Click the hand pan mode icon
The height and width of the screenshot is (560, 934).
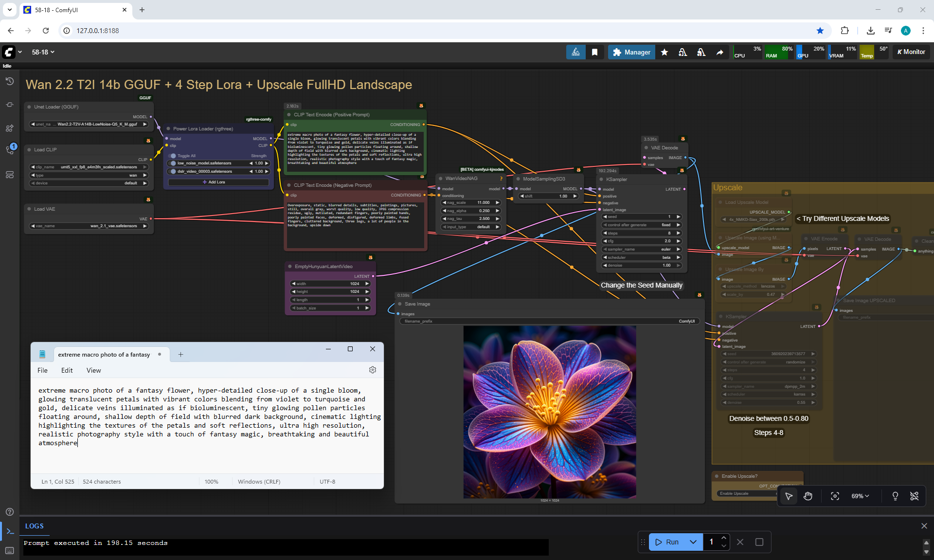[x=808, y=496]
